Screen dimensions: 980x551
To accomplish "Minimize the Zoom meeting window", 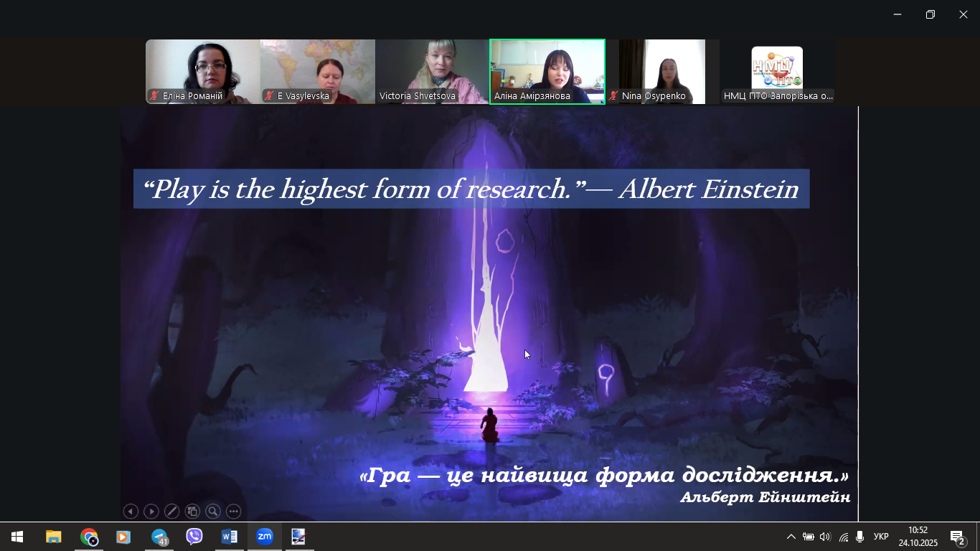I will point(897,14).
